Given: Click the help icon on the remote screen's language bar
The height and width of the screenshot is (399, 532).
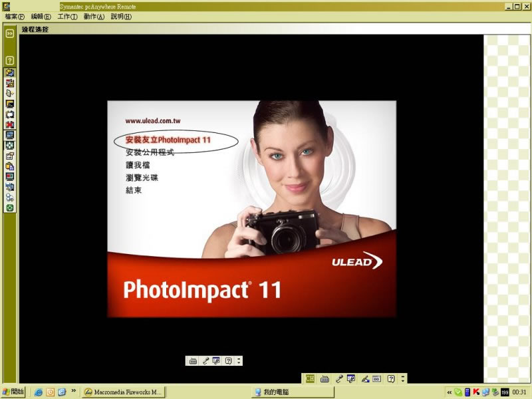Looking at the screenshot, I should (x=229, y=360).
